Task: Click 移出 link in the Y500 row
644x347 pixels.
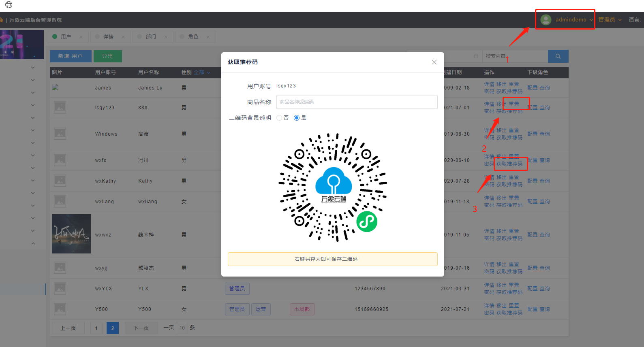Action: pyautogui.click(x=502, y=306)
